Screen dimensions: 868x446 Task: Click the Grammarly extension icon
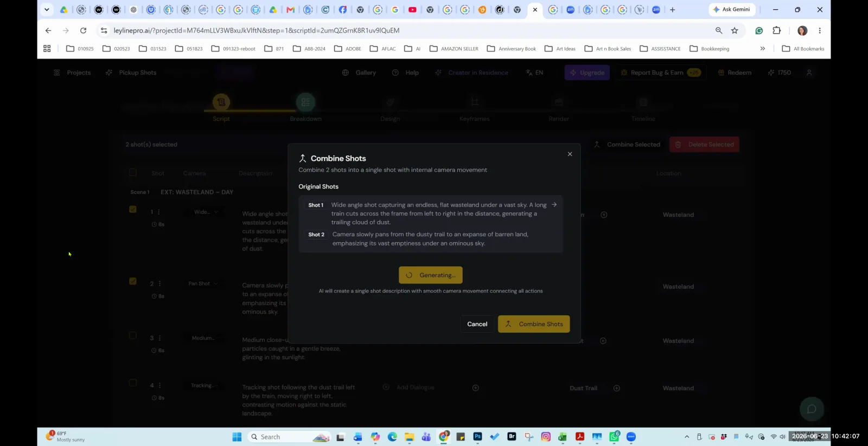click(x=759, y=30)
